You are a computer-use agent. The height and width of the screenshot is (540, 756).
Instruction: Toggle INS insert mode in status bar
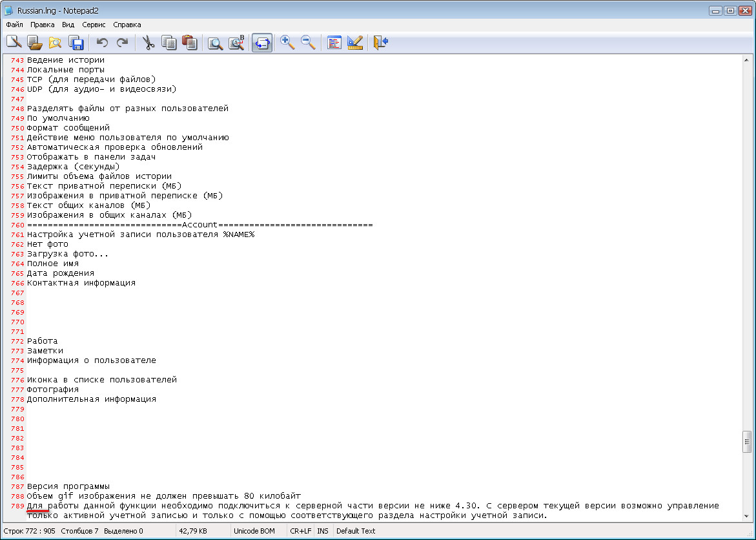[322, 531]
